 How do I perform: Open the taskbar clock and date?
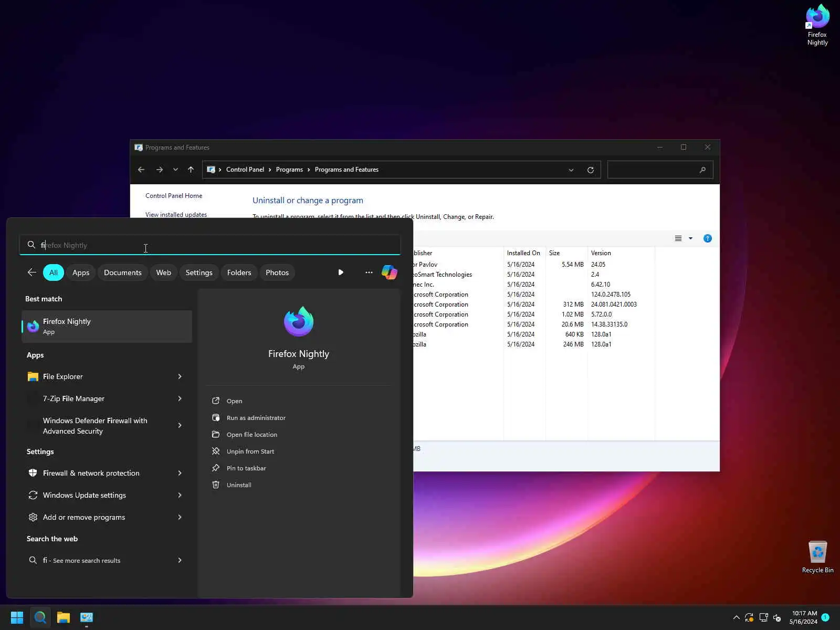point(804,617)
